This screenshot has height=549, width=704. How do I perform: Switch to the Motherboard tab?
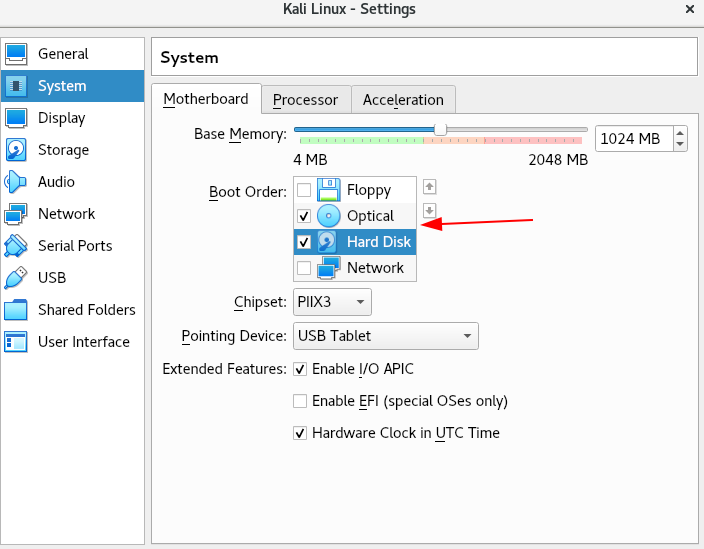[x=206, y=99]
